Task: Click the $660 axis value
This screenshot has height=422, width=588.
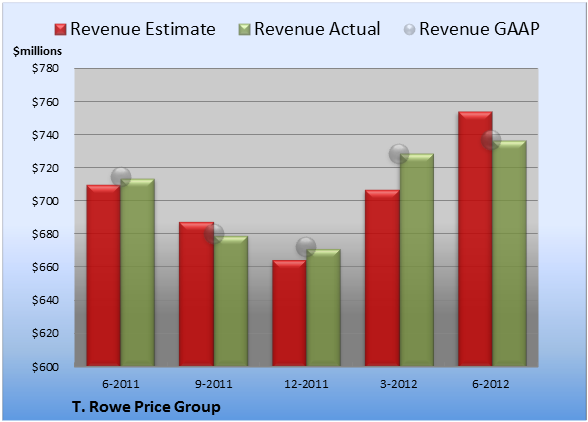Action: pyautogui.click(x=45, y=267)
